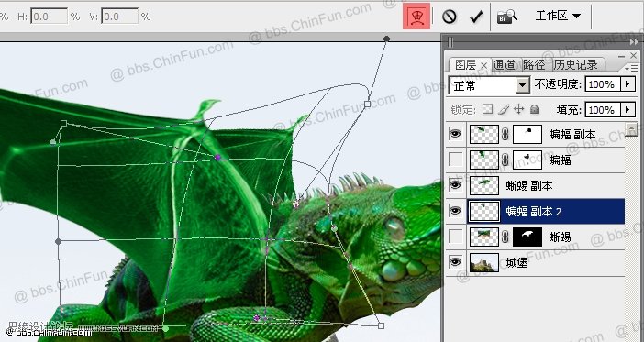The image size is (644, 342).
Task: Switch to the 历史记录 tab
Action: click(x=576, y=64)
